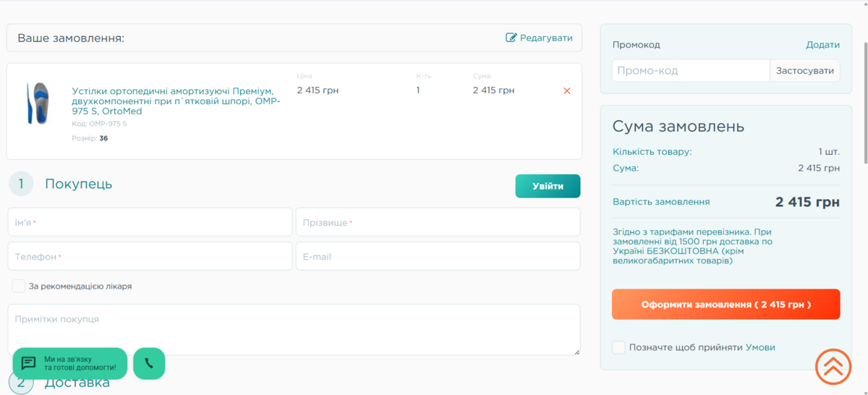
Task: Click the step 1 circle number badge
Action: click(x=21, y=184)
